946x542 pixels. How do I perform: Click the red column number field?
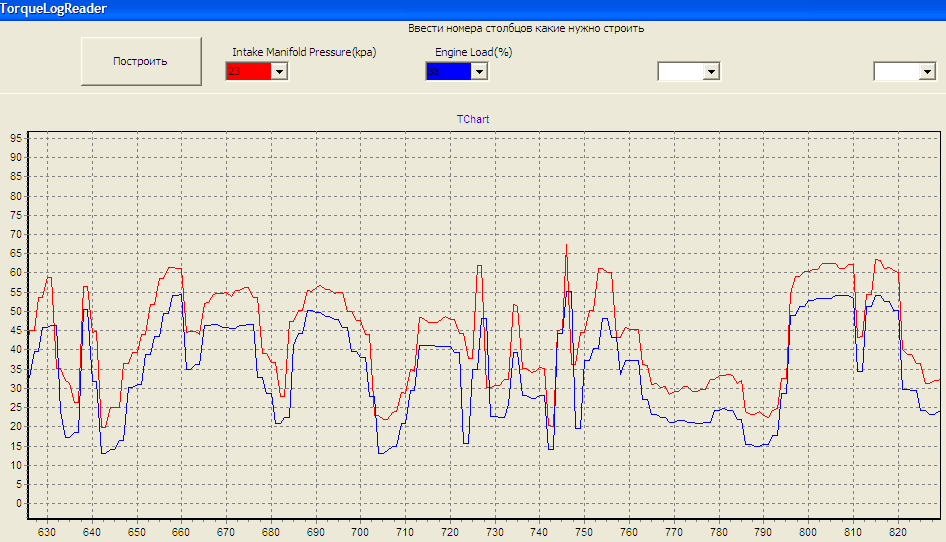248,71
